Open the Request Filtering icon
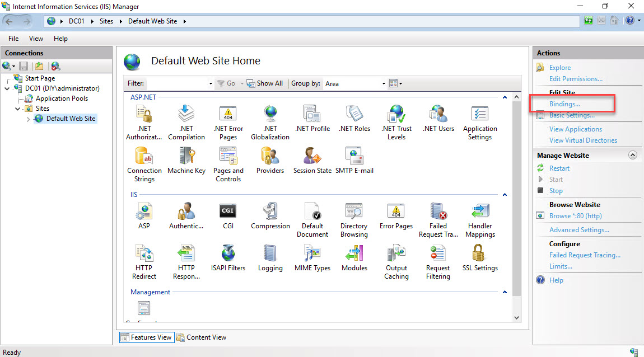644x357 pixels. click(x=438, y=262)
